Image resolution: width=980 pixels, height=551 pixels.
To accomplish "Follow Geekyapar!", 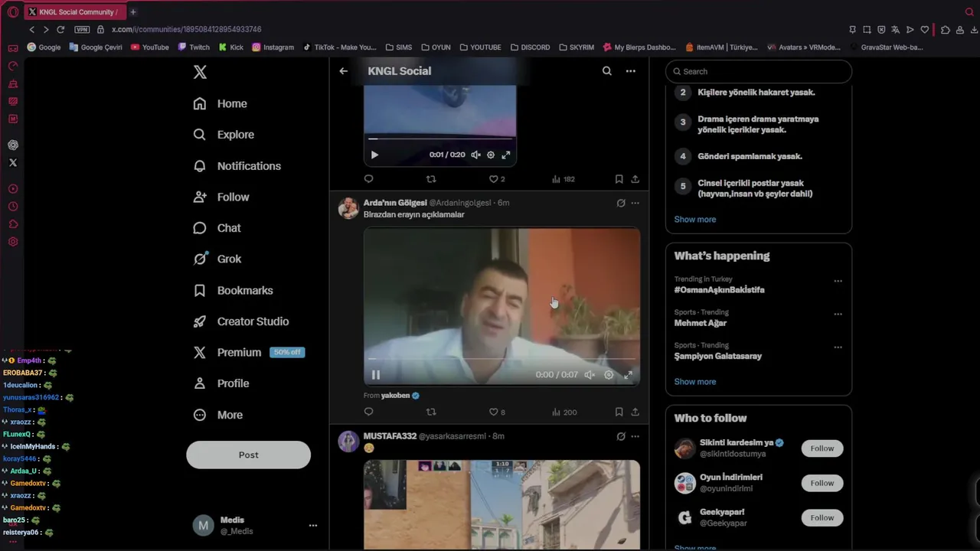I will 822,517.
